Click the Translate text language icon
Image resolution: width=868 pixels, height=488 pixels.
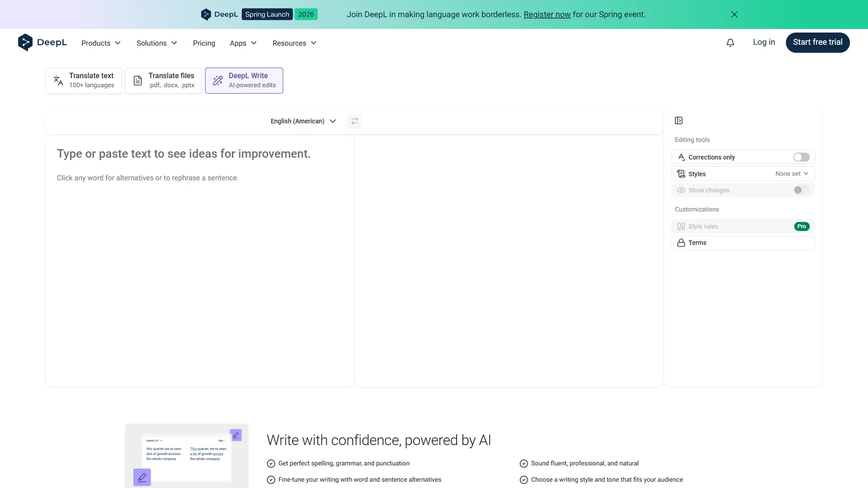click(x=58, y=80)
